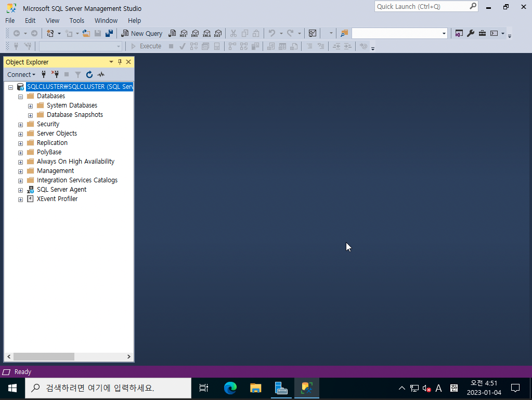Click the Save All icon
This screenshot has height=400, width=532.
[109, 33]
